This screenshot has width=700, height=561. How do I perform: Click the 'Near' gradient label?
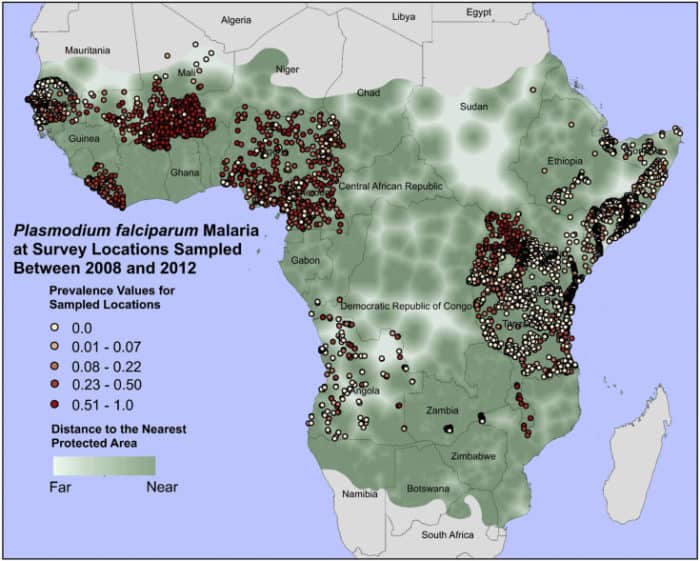click(162, 487)
